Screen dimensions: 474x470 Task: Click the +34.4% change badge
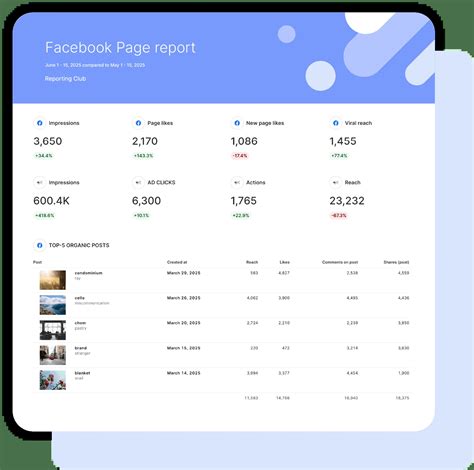(44, 156)
